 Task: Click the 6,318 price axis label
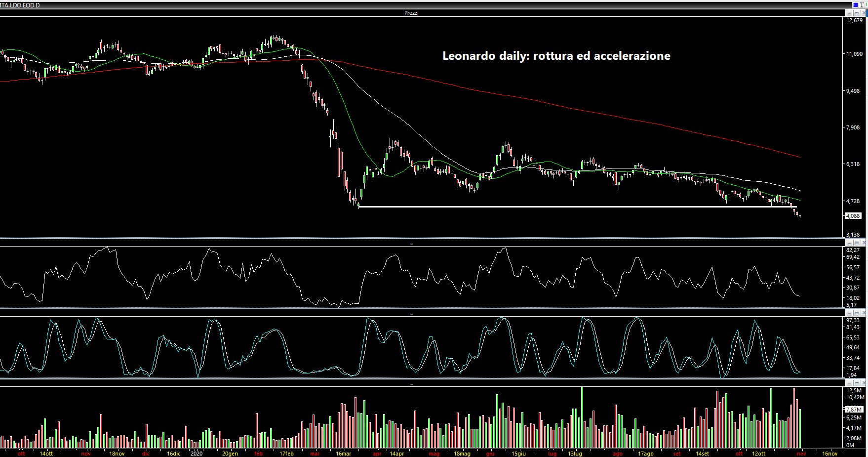[854, 164]
